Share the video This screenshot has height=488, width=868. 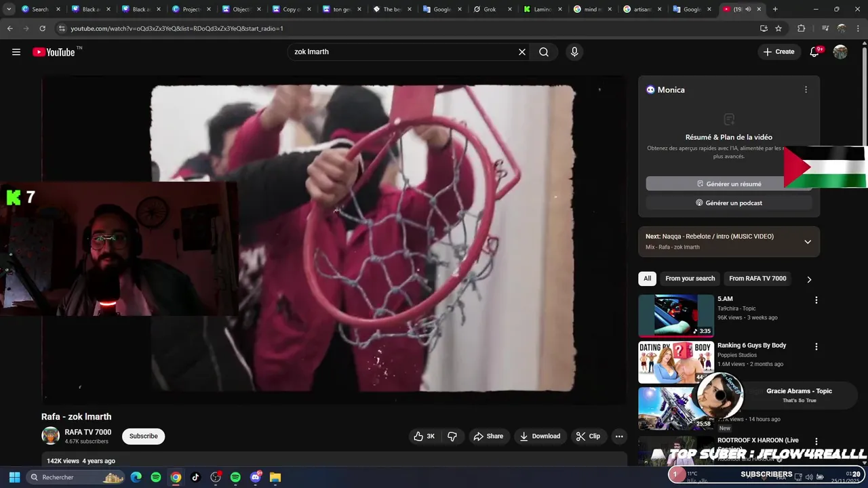pyautogui.click(x=488, y=436)
